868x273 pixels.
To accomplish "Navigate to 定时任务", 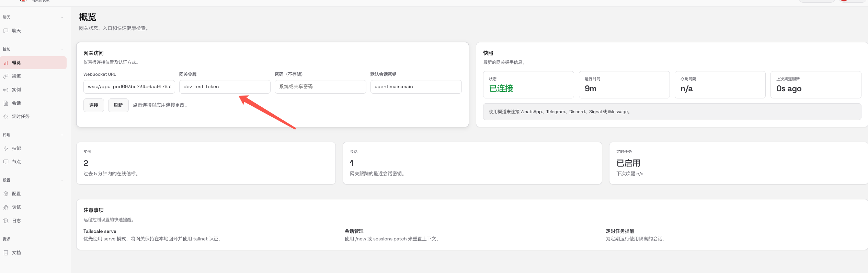I will [x=33, y=117].
